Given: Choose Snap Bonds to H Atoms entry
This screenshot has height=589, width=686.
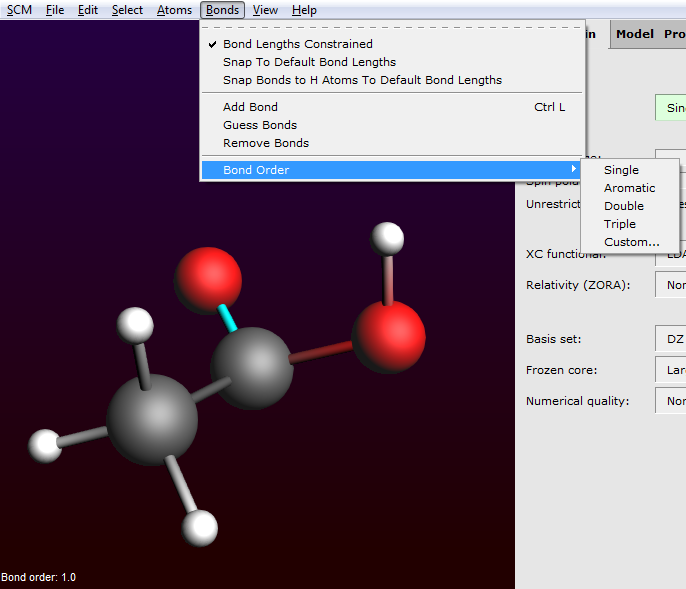Looking at the screenshot, I should [x=392, y=80].
